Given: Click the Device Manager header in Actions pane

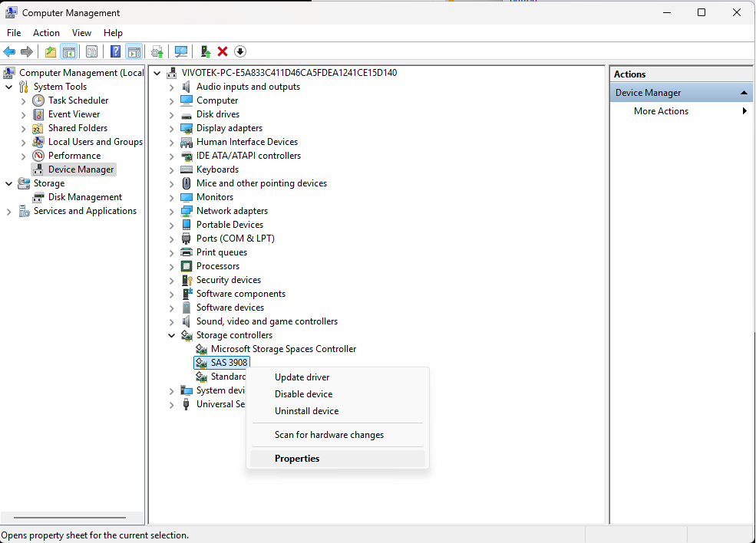Looking at the screenshot, I should point(682,93).
